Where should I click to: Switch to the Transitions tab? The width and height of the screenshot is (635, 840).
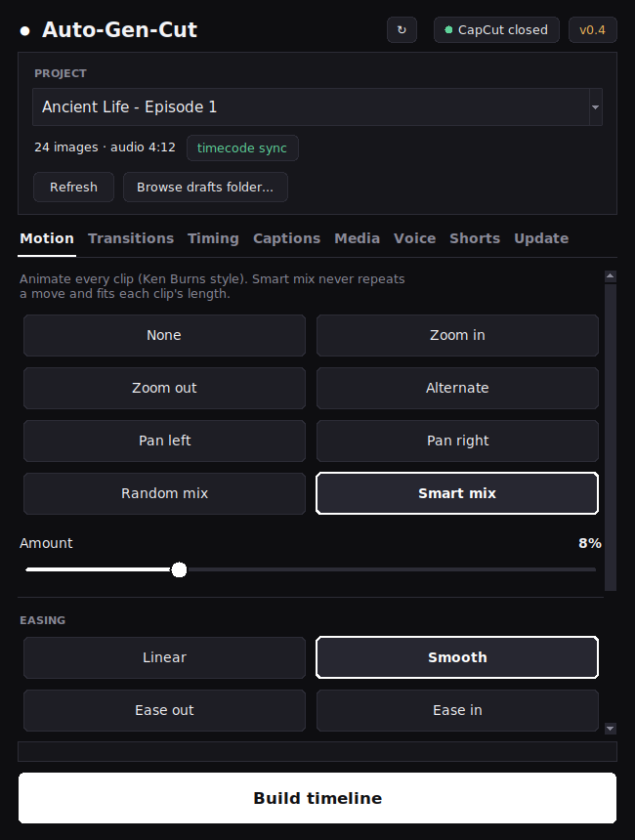[131, 238]
